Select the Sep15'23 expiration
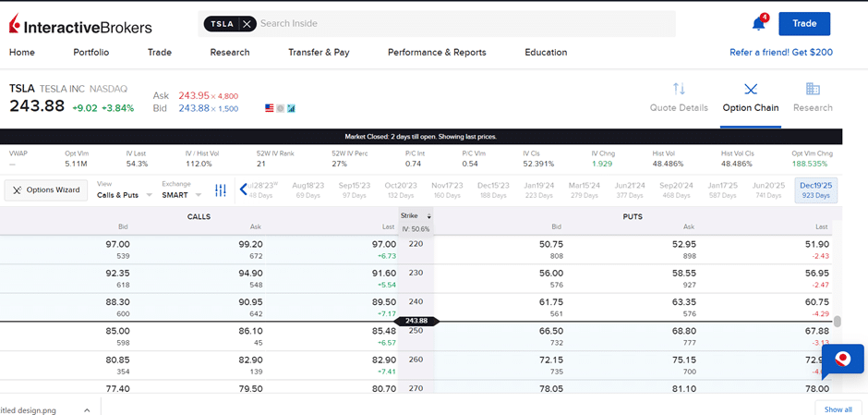The image size is (868, 415). point(355,190)
